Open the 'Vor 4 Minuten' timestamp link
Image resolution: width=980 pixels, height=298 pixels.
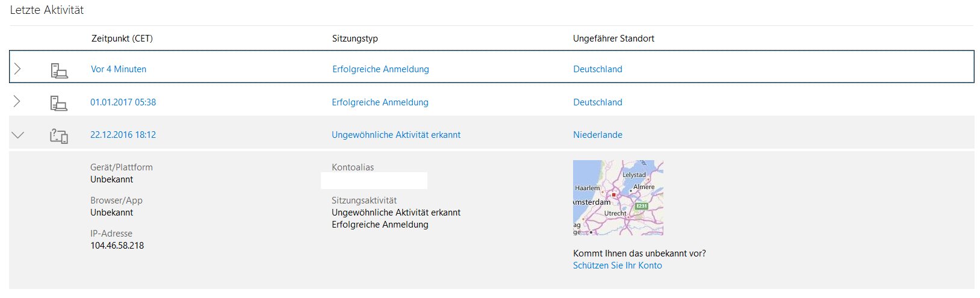(119, 69)
